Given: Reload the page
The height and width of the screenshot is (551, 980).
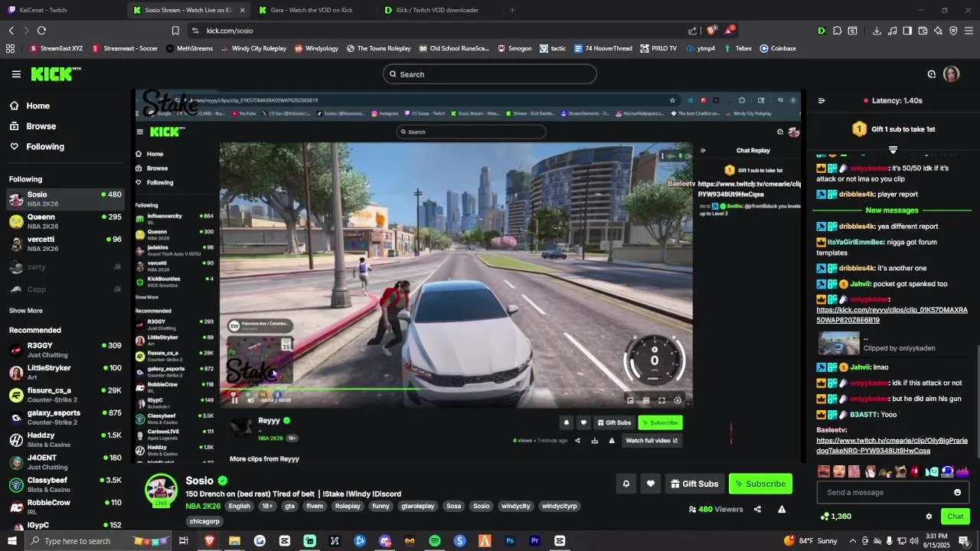Looking at the screenshot, I should (x=41, y=31).
